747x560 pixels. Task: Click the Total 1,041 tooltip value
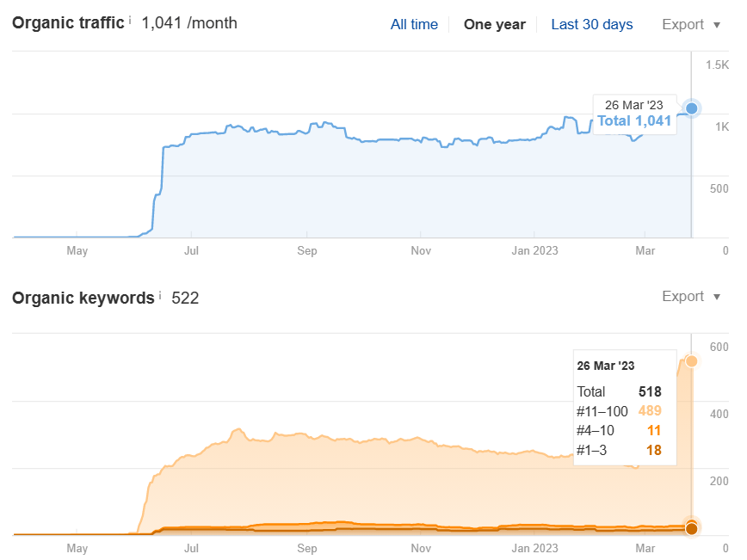click(633, 121)
